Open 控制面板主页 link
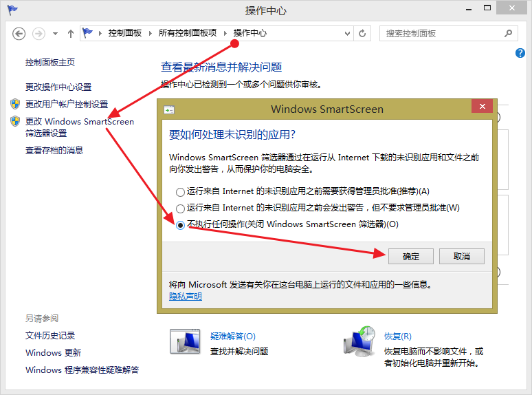The width and height of the screenshot is (532, 395). (50, 63)
